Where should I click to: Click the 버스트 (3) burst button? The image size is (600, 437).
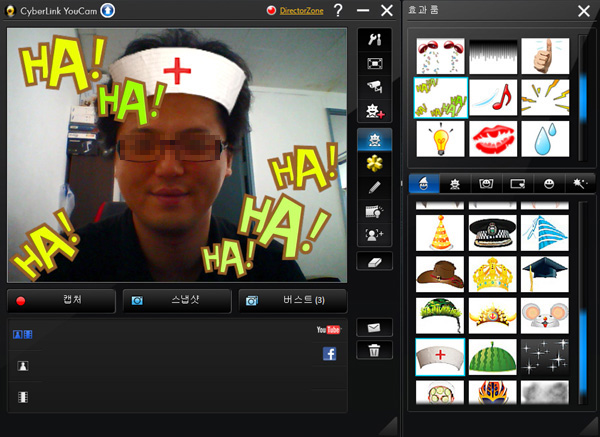coord(293,301)
